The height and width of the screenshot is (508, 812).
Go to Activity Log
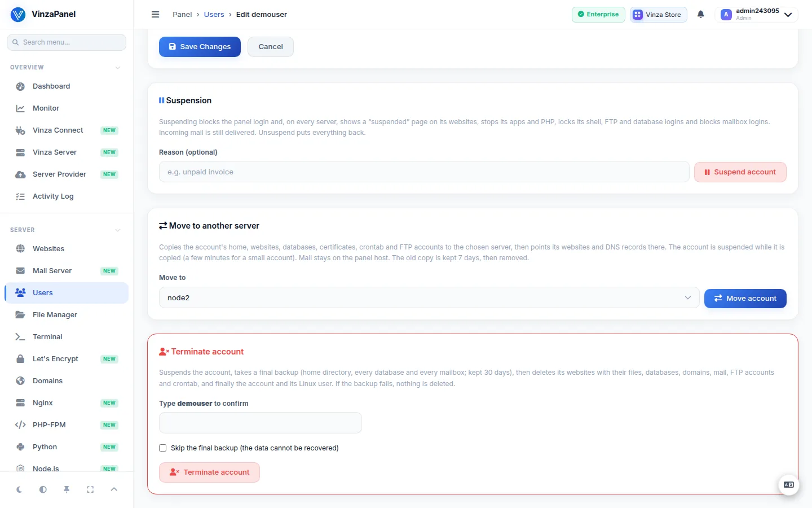click(x=67, y=196)
